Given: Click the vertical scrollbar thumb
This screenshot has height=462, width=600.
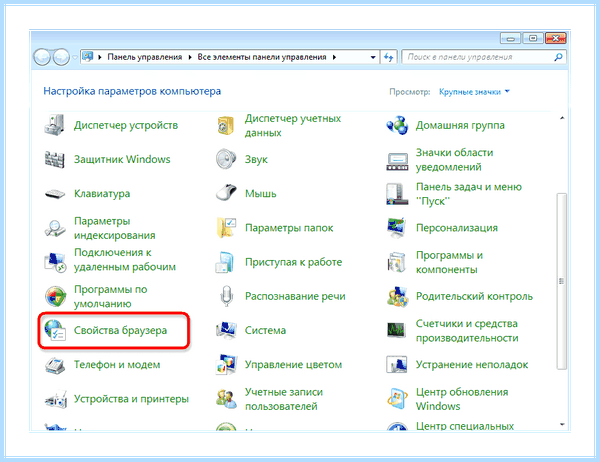Looking at the screenshot, I should tap(561, 282).
